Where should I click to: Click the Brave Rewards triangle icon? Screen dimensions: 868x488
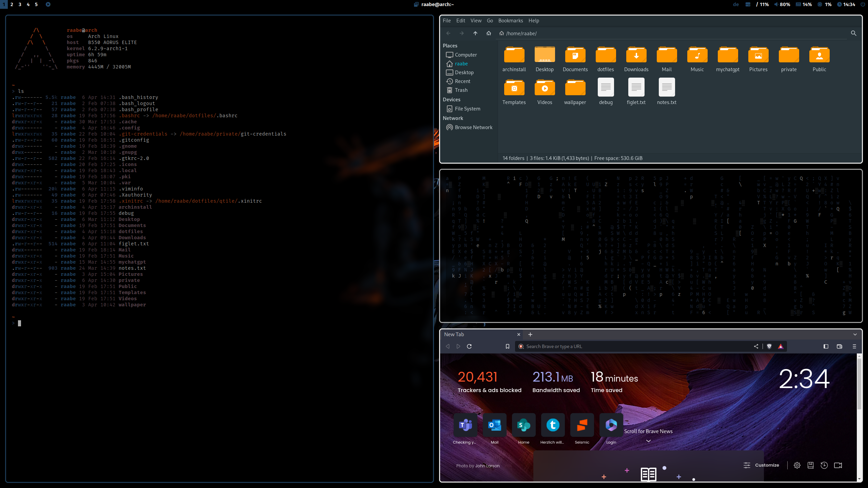click(x=781, y=346)
